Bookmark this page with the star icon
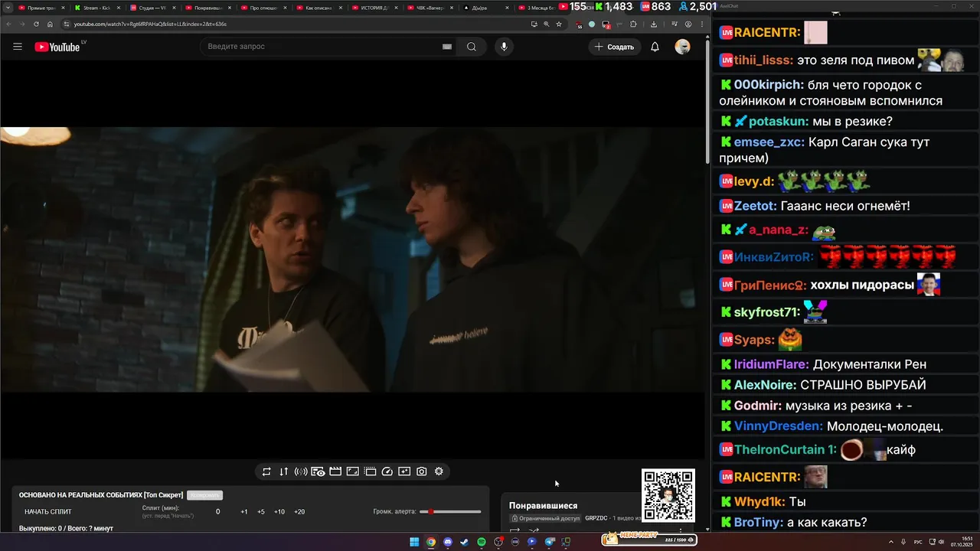 [x=559, y=24]
